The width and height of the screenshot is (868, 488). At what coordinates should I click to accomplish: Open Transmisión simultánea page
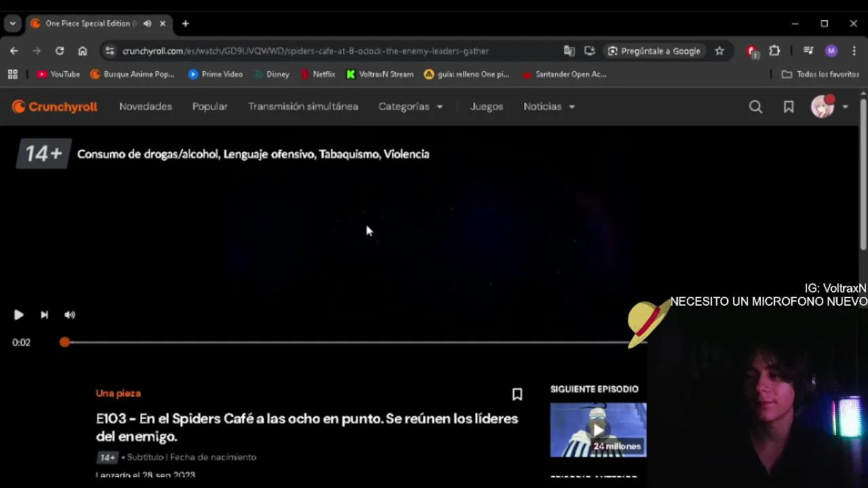click(x=303, y=106)
